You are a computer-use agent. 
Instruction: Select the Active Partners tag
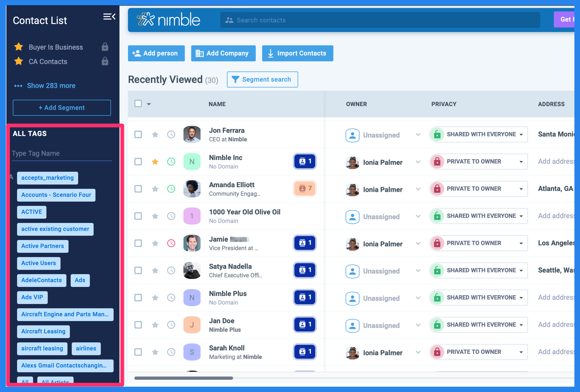[x=43, y=247]
